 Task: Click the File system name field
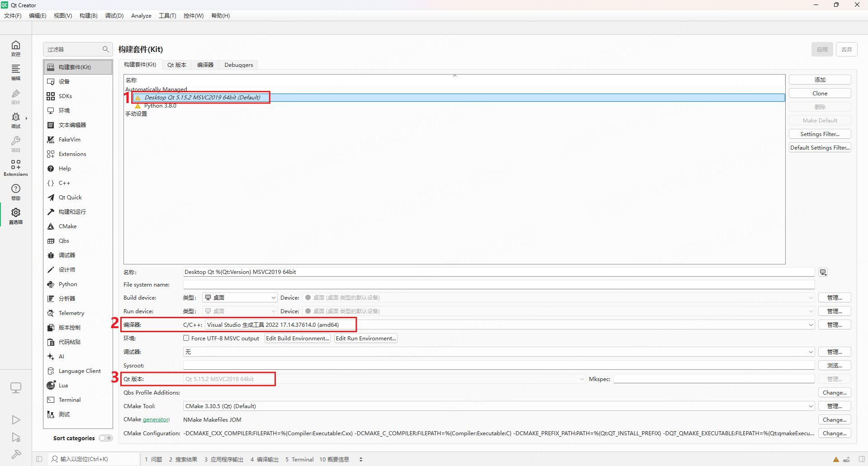pyautogui.click(x=499, y=285)
